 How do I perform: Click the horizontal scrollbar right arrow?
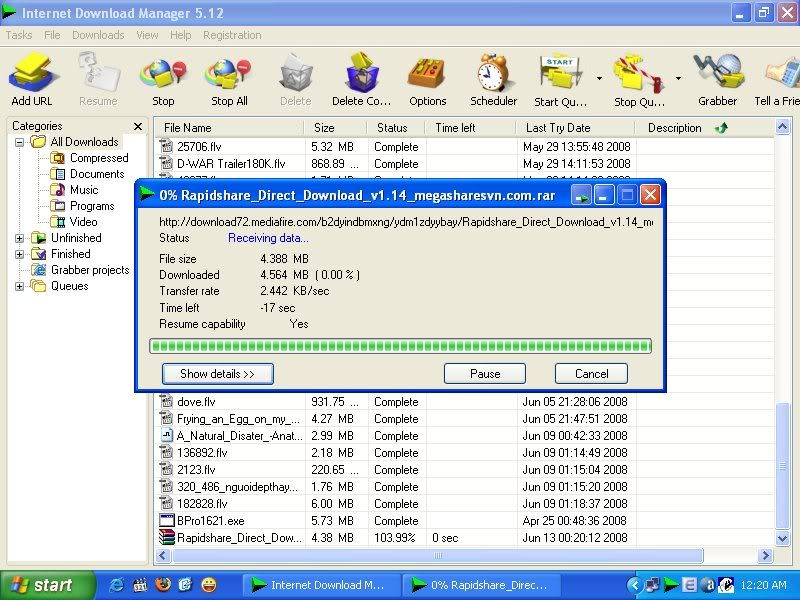pyautogui.click(x=765, y=556)
